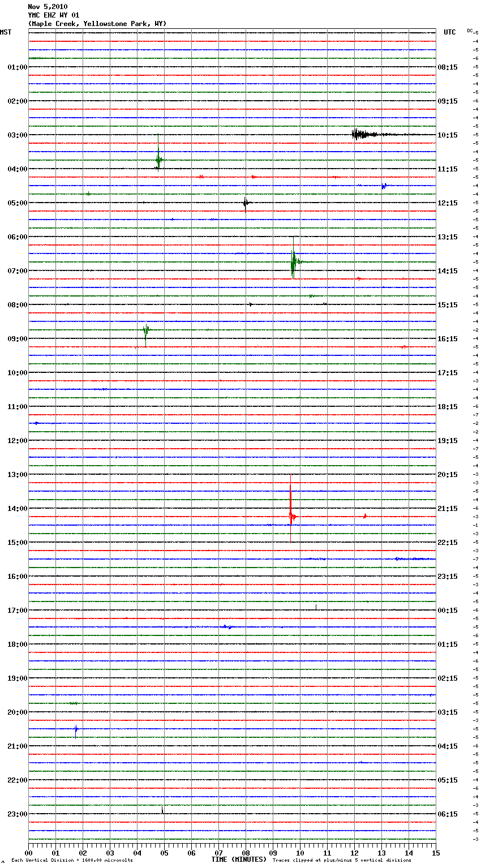481x868 pixels.
Task: Click the Traces clipped at plus/minus 5 footnote
Action: click(342, 860)
